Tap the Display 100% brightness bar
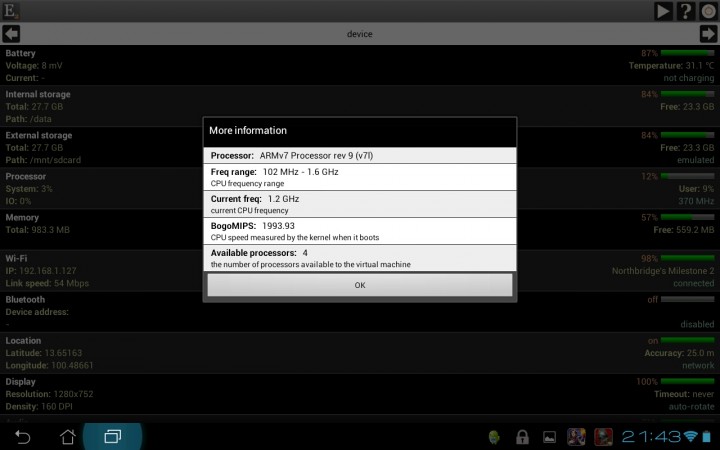This screenshot has height=450, width=720. coord(687,382)
